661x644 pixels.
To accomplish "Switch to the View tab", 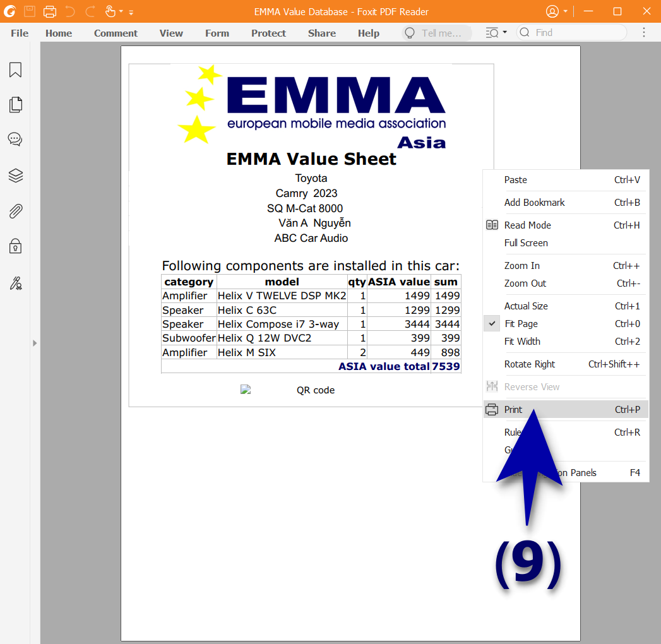I will [x=171, y=33].
